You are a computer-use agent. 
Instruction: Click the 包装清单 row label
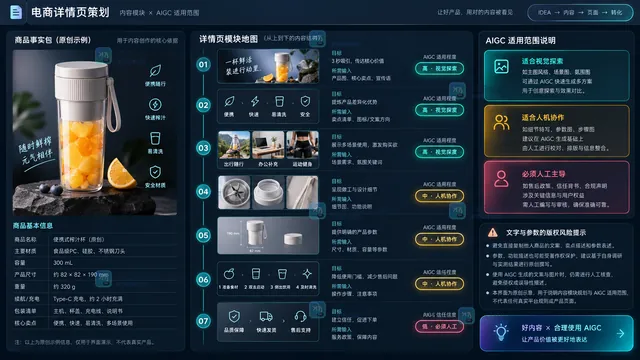click(x=25, y=311)
